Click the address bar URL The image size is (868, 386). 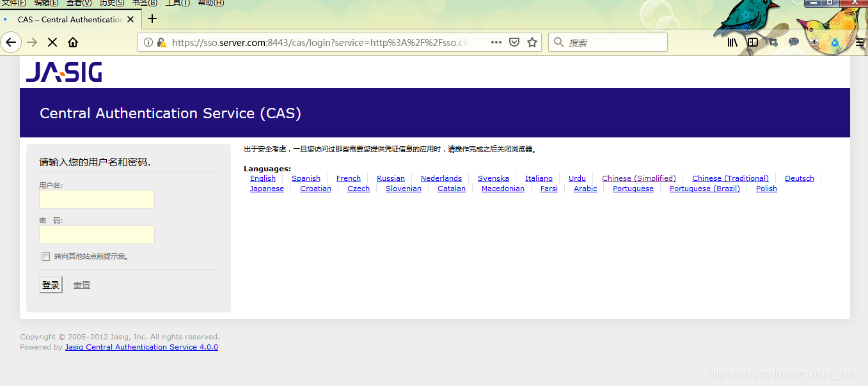320,42
